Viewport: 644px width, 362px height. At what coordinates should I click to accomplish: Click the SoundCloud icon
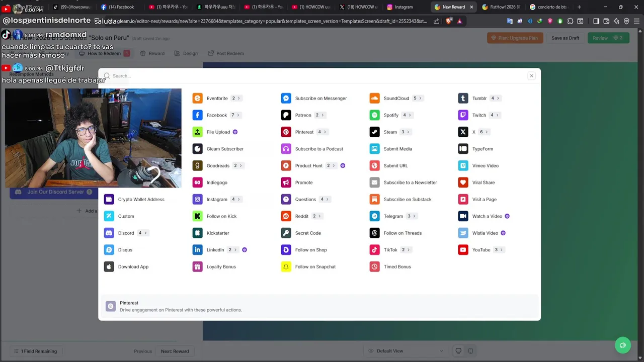pos(374,99)
